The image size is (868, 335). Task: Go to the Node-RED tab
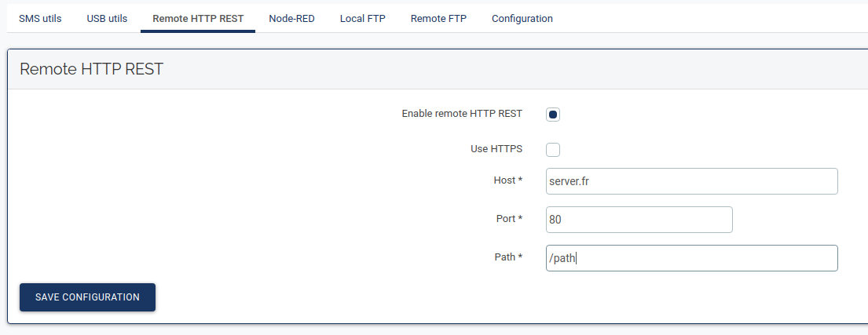tap(291, 19)
